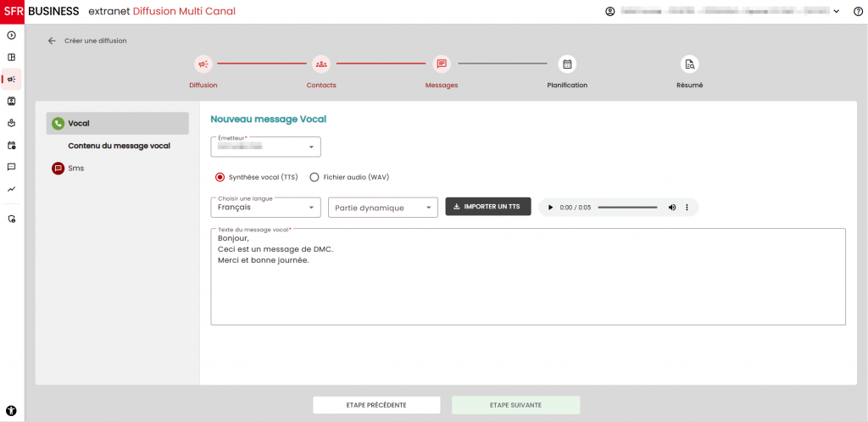868x422 pixels.
Task: Play the TTS audio preview
Action: pyautogui.click(x=550, y=208)
